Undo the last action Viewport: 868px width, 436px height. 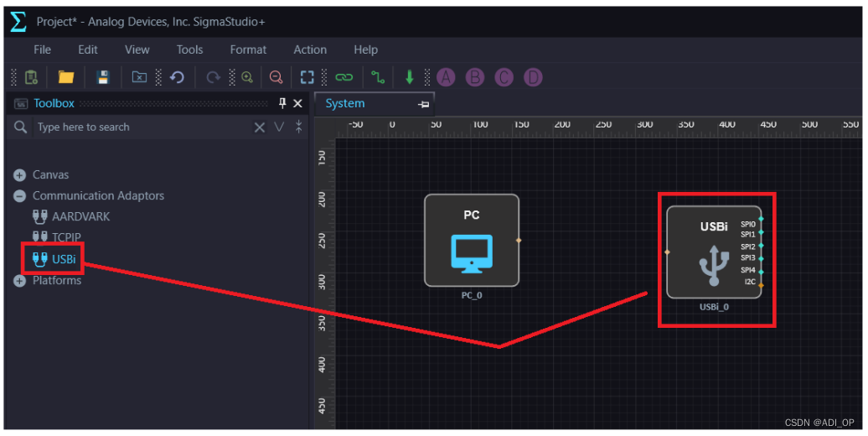[x=177, y=77]
